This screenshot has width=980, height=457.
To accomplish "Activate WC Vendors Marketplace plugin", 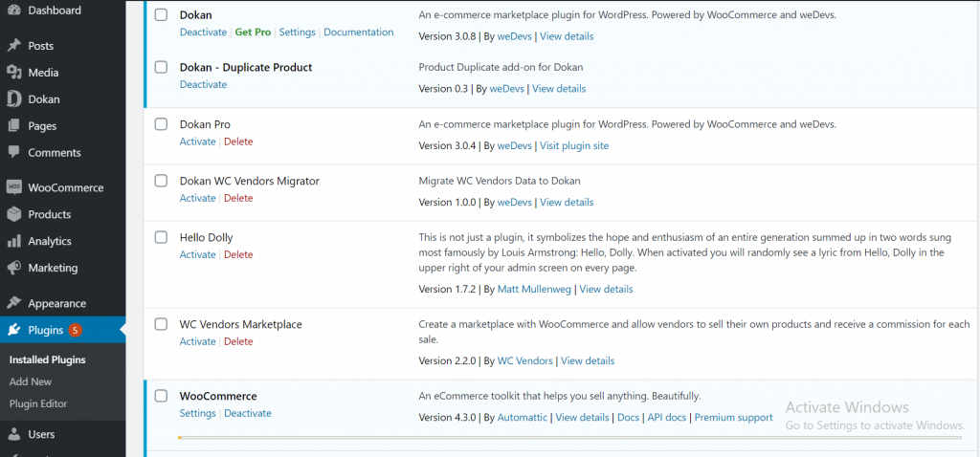I will tap(197, 341).
